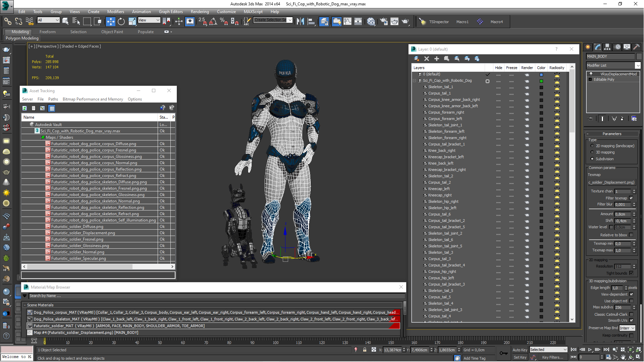Toggle VRayDisplacementMod lightbulb on/off
This screenshot has width=644, height=362.
click(x=591, y=74)
